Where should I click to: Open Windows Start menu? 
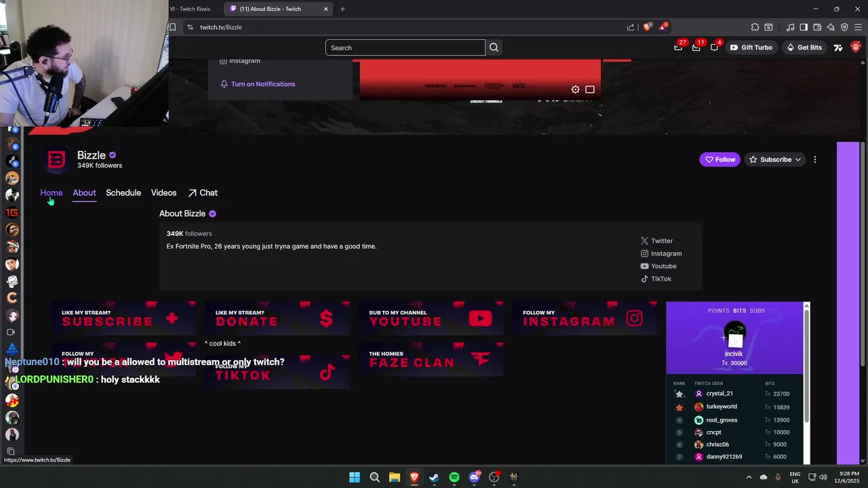coord(355,477)
